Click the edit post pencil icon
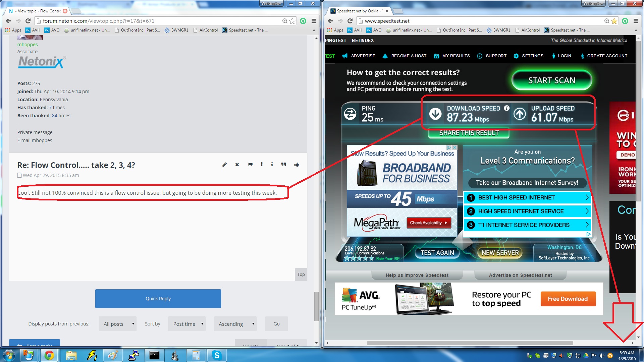This screenshot has height=362, width=644. tap(224, 165)
